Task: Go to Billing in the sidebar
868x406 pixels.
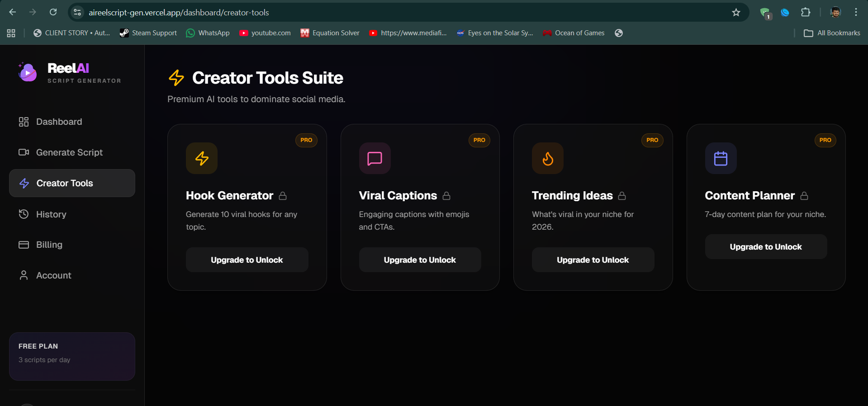Action: (72, 245)
